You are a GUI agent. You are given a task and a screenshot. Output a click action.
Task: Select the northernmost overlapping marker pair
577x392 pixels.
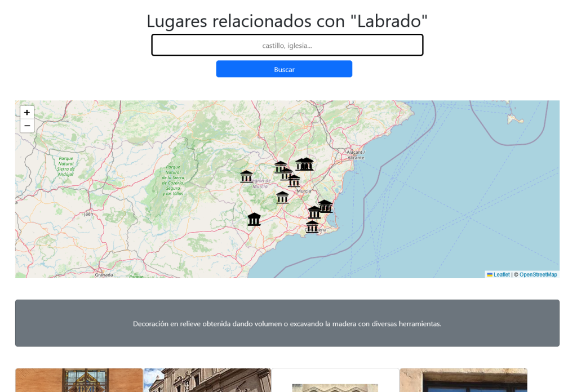coord(305,164)
